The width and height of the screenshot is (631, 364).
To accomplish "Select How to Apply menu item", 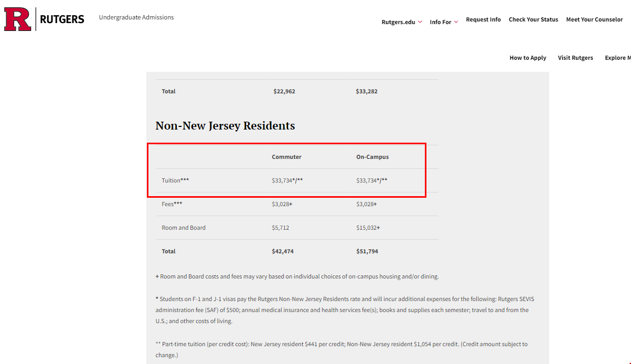I will (x=528, y=58).
